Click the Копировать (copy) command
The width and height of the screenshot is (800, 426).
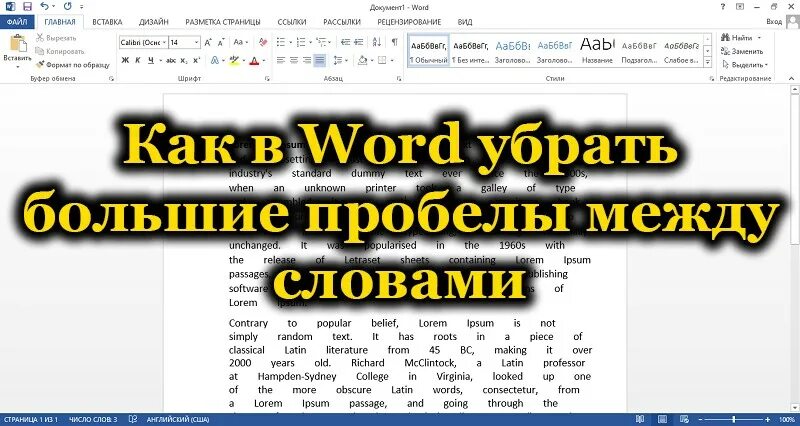pyautogui.click(x=60, y=52)
